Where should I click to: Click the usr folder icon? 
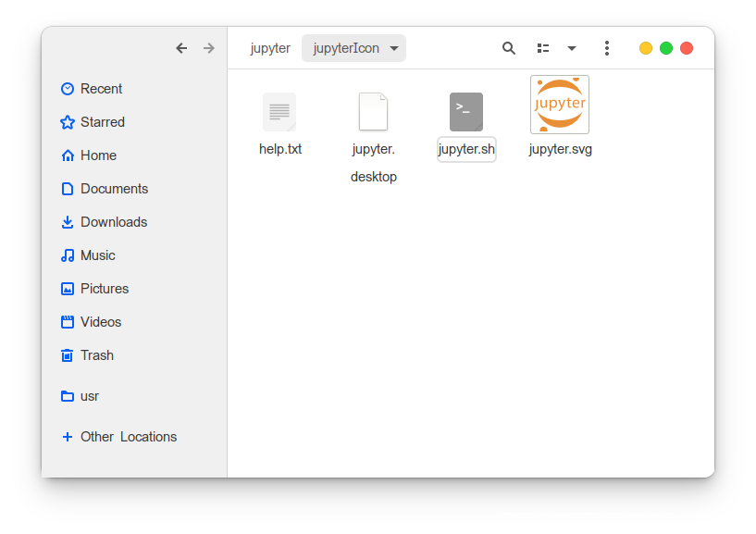click(x=68, y=396)
